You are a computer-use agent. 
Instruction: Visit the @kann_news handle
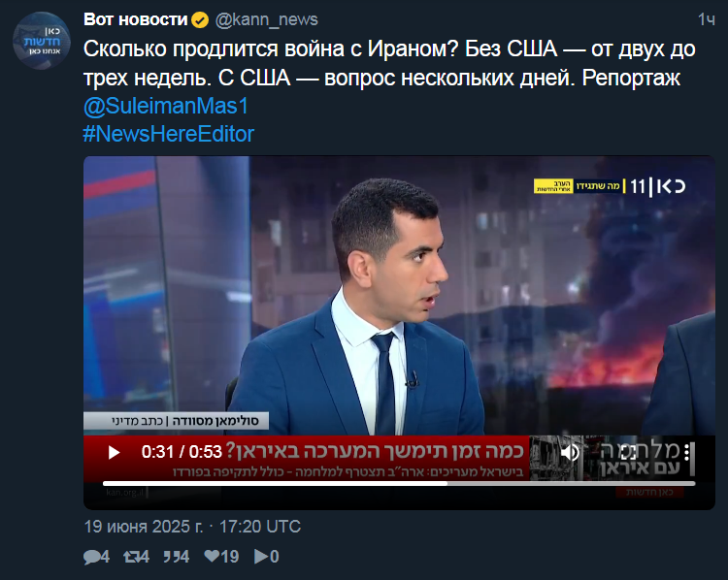(267, 19)
